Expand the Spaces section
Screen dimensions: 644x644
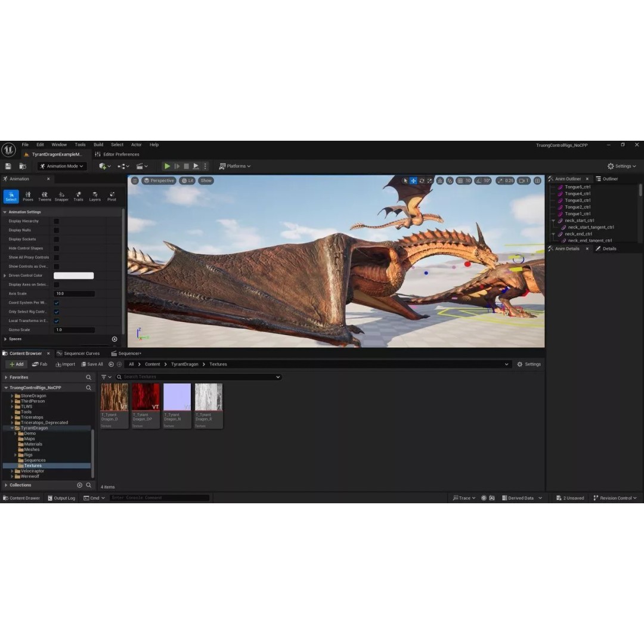pyautogui.click(x=5, y=339)
